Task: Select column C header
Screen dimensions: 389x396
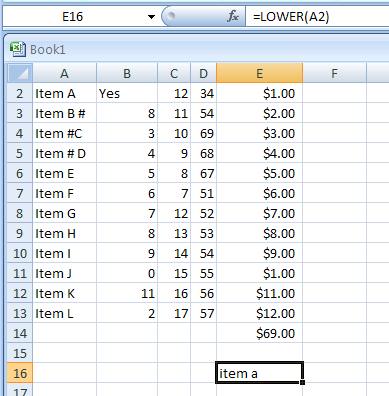Action: click(x=174, y=73)
